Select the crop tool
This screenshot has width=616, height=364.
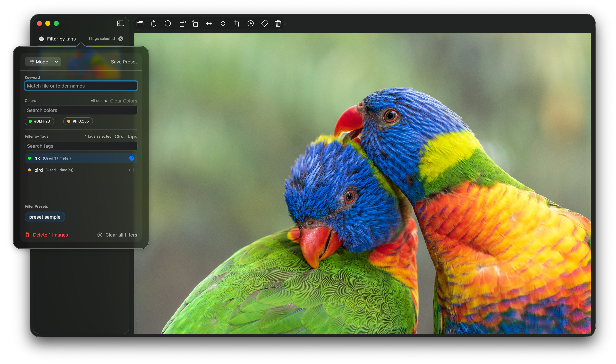(x=237, y=24)
